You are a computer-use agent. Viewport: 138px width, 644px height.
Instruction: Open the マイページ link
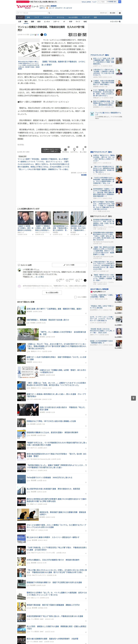pyautogui.click(x=103, y=13)
